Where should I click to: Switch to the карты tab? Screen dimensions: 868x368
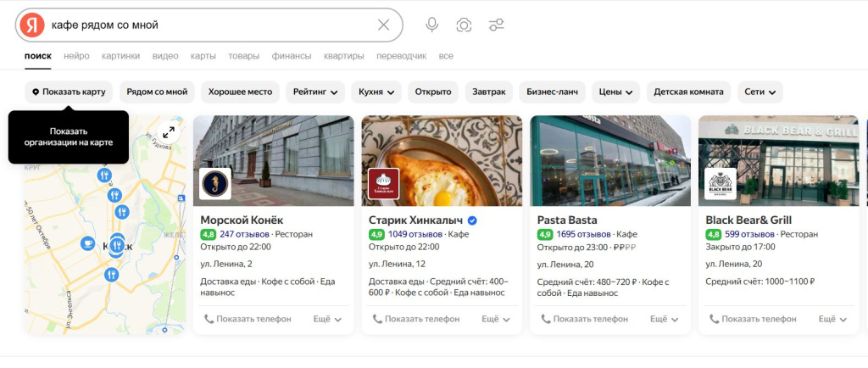coord(203,56)
